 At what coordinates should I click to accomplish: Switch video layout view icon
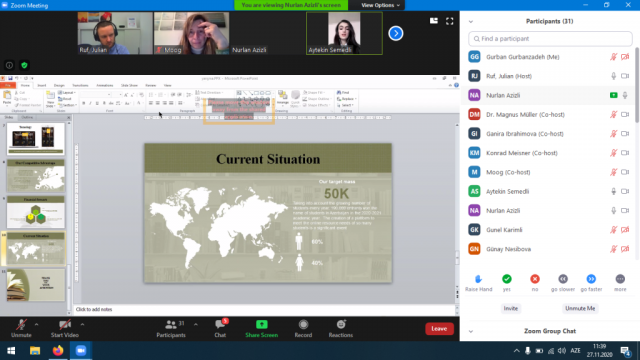tap(433, 21)
